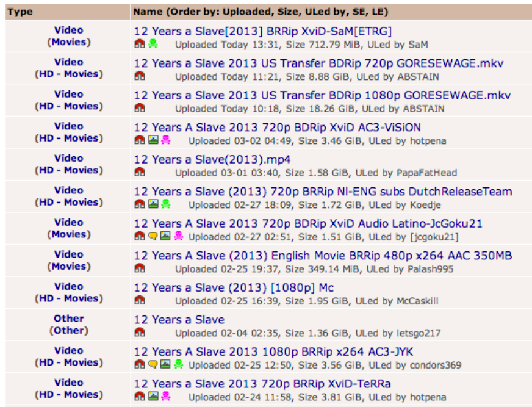
Task: Click magnet icon in letsgo217's torrent row
Action: point(140,332)
